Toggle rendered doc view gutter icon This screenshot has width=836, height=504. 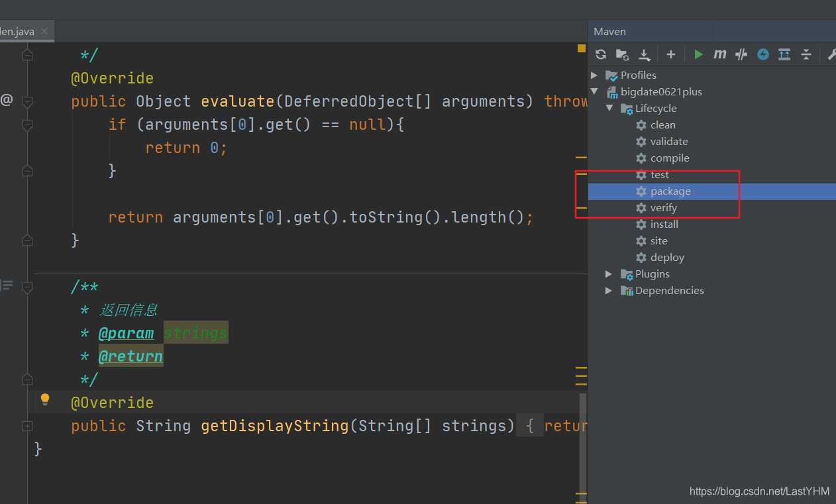[7, 285]
